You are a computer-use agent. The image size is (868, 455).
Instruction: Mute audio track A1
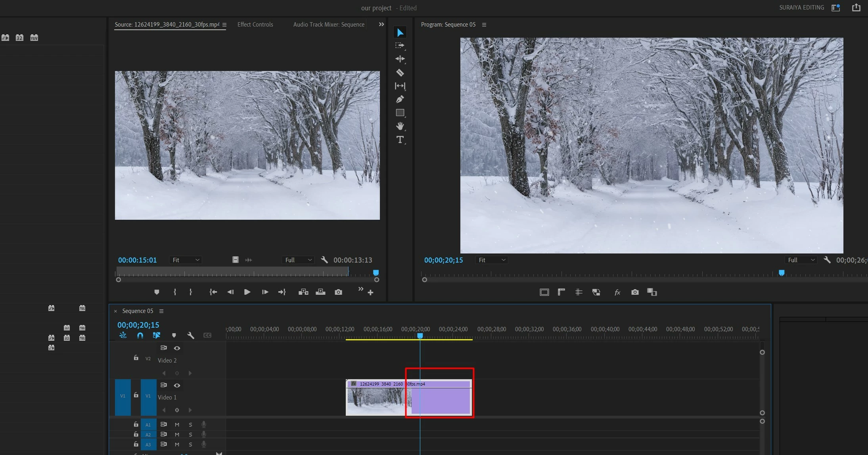[177, 424]
